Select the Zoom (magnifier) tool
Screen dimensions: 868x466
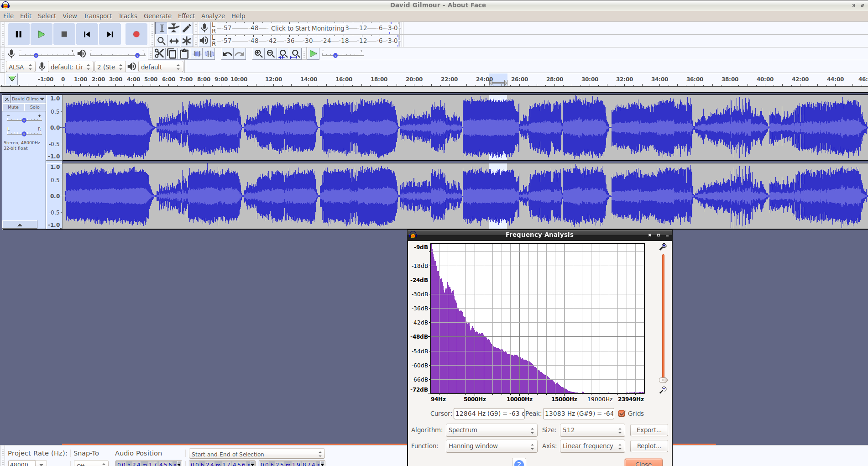point(161,41)
